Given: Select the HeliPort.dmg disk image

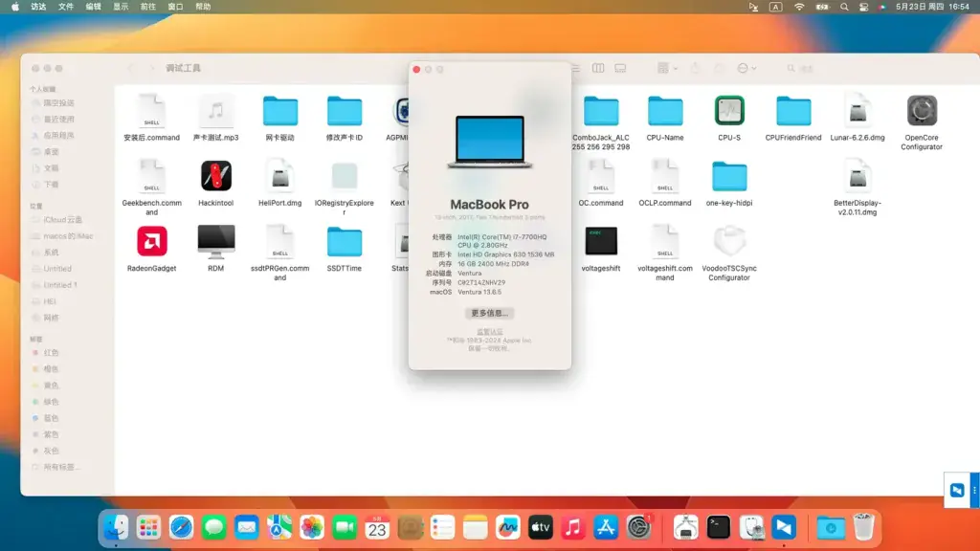Looking at the screenshot, I should (280, 176).
